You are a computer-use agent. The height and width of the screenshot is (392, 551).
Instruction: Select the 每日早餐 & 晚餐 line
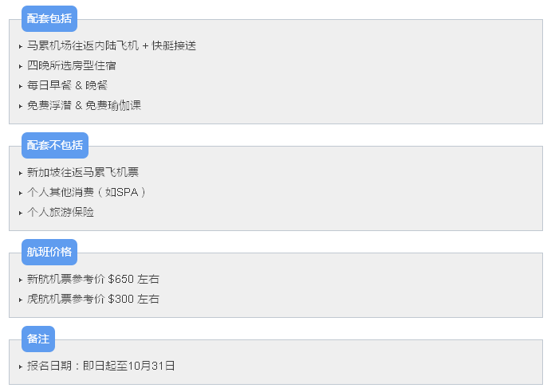coord(68,86)
